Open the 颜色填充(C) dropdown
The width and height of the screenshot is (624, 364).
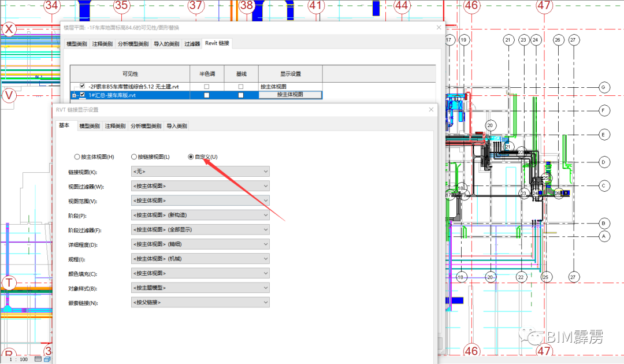coord(200,273)
